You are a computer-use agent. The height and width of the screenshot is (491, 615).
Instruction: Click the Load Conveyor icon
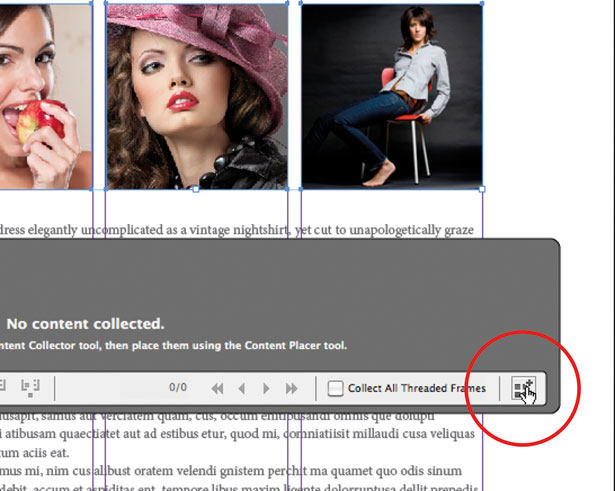coord(523,388)
